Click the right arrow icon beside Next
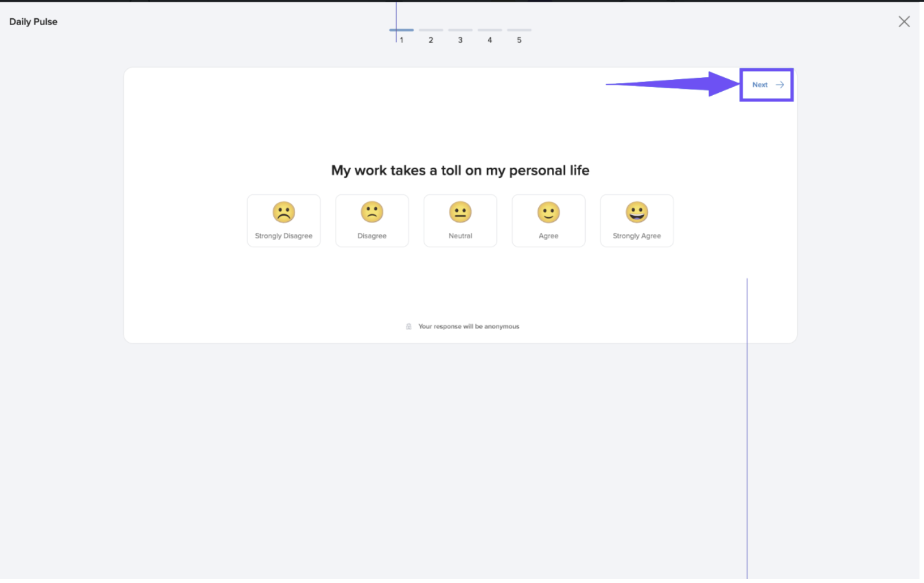The height and width of the screenshot is (583, 924). [780, 85]
